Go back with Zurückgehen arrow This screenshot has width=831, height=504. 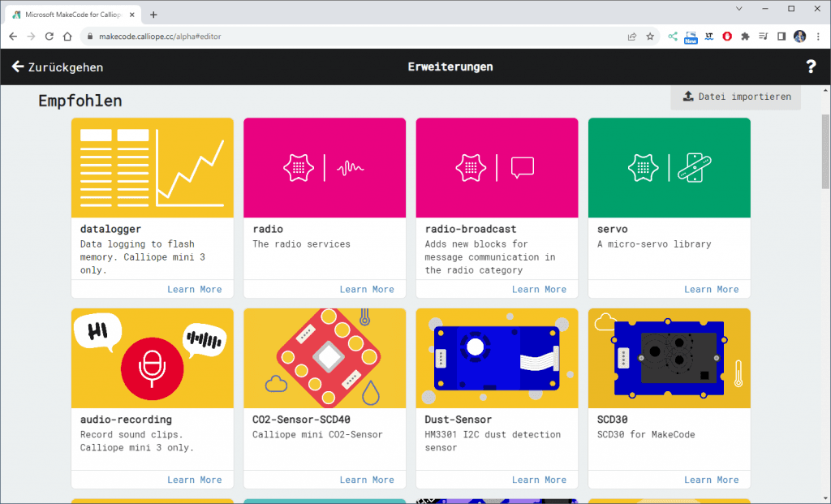coord(58,67)
